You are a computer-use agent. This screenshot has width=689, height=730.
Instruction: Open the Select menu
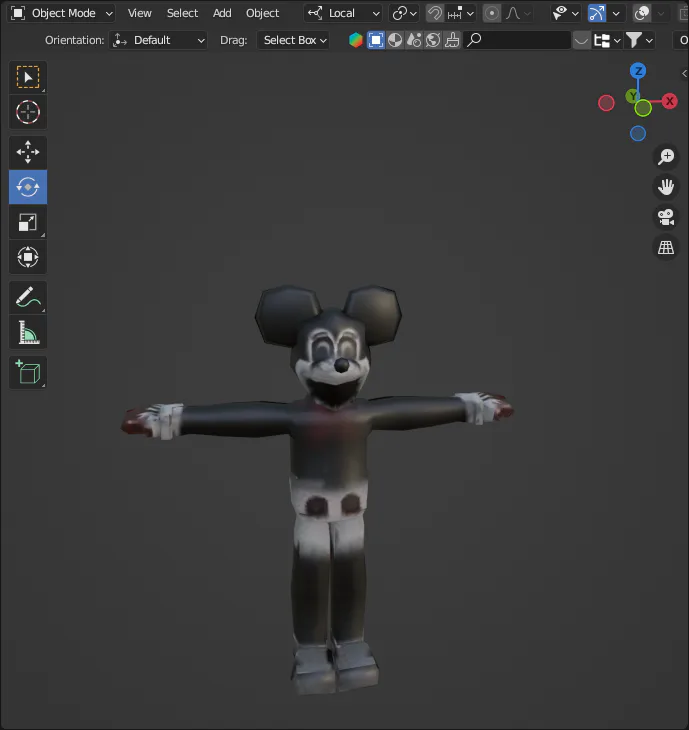(182, 14)
